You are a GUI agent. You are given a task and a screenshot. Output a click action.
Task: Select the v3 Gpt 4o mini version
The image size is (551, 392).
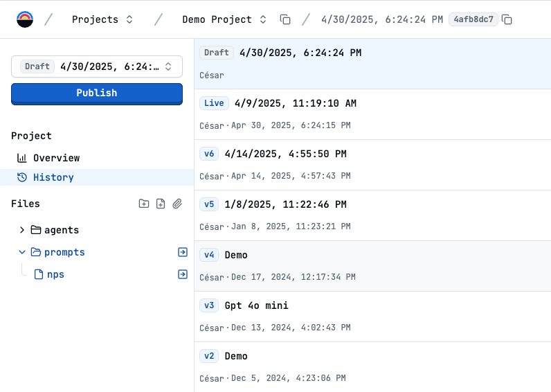pos(372,317)
